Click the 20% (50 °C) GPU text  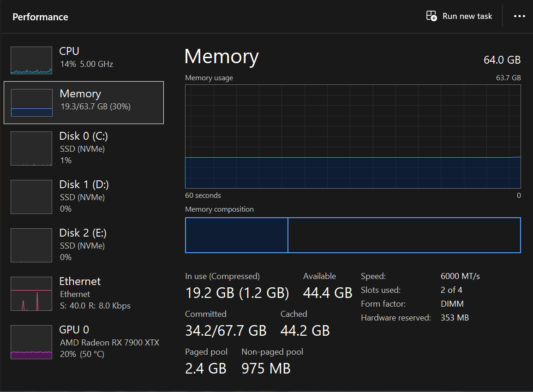82,354
